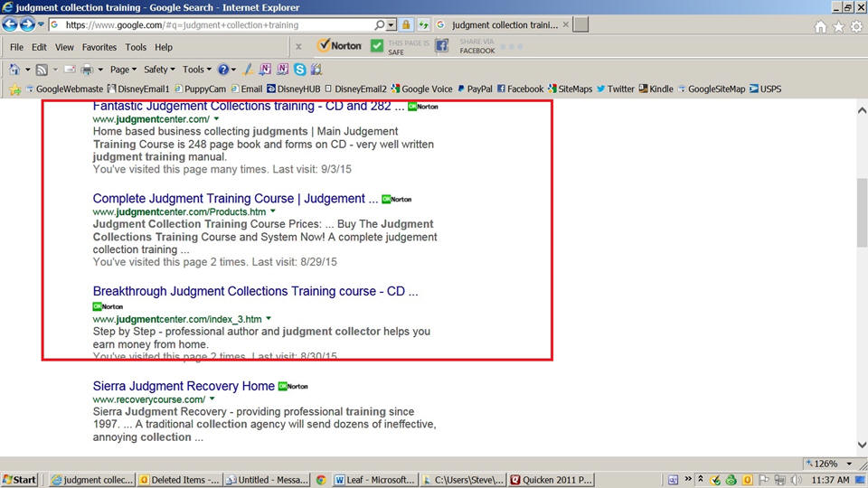
Task: Click the IE back navigation arrow
Action: coord(12,24)
